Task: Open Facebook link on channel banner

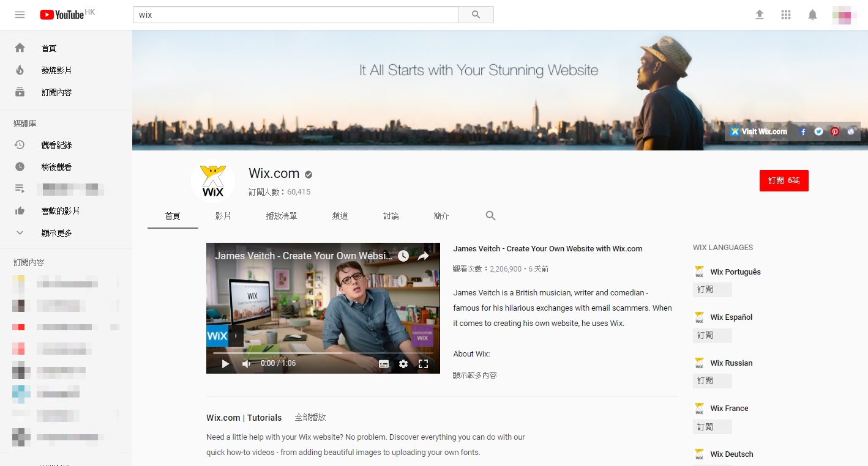Action: tap(803, 131)
